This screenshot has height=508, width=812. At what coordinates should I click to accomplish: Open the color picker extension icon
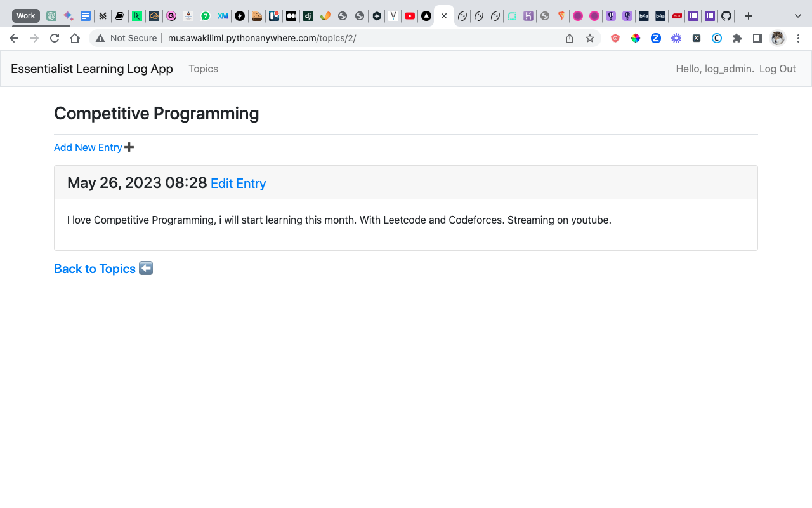(636, 38)
